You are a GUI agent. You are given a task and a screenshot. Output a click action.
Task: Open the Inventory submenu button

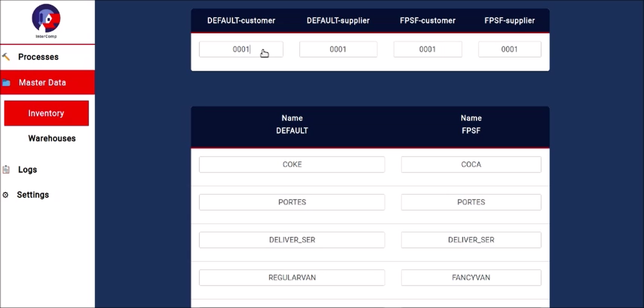pyautogui.click(x=46, y=113)
